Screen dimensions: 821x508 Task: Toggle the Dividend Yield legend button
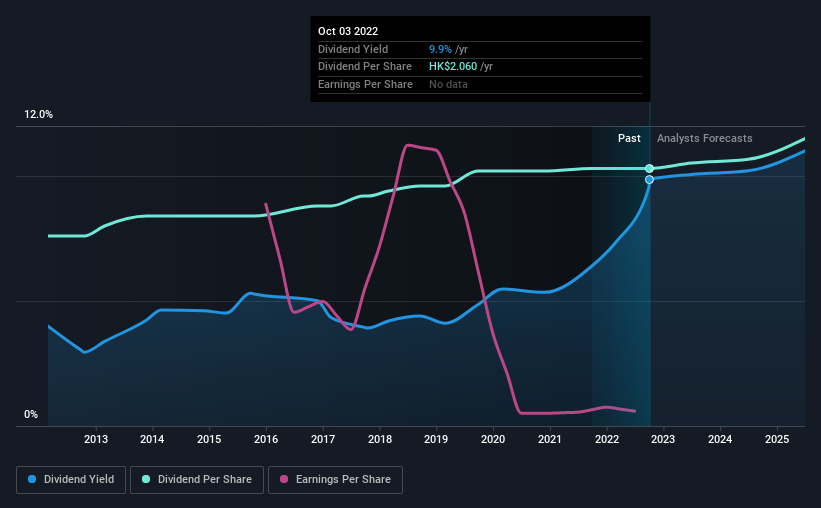tap(71, 480)
